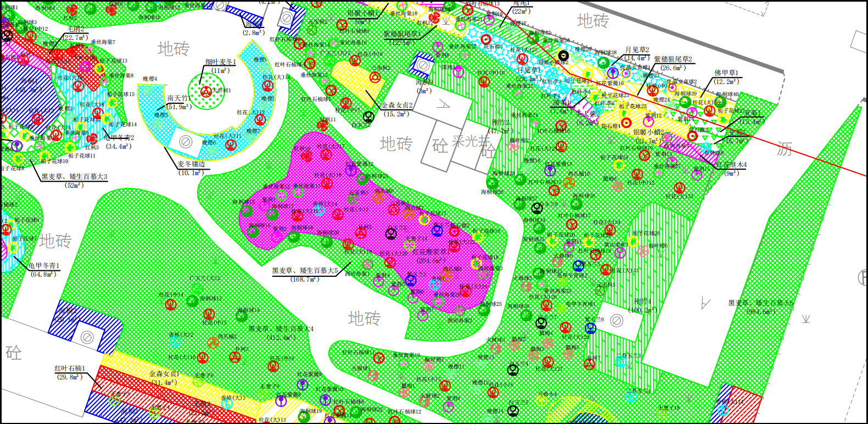Select the 龟甲冬青1 callout label

tap(44, 266)
